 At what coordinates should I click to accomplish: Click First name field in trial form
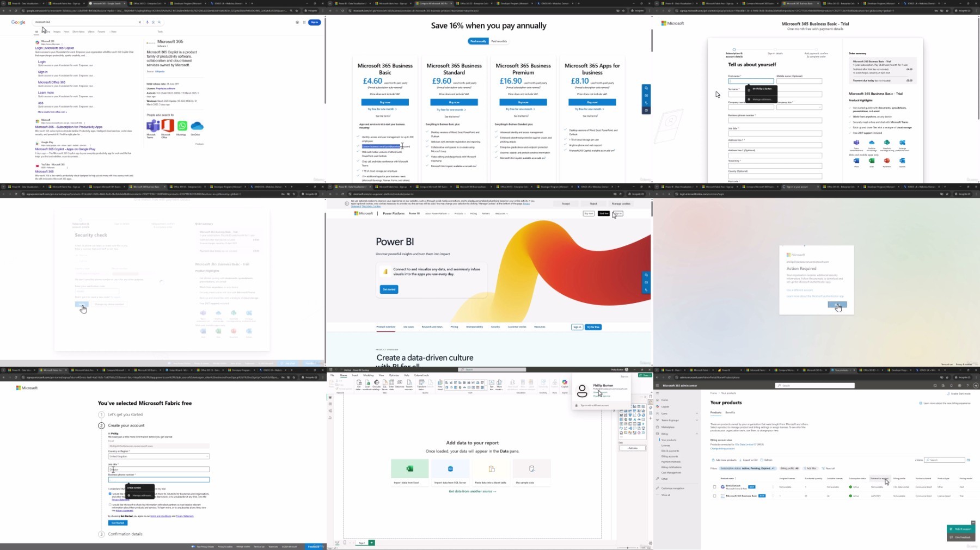pyautogui.click(x=751, y=81)
